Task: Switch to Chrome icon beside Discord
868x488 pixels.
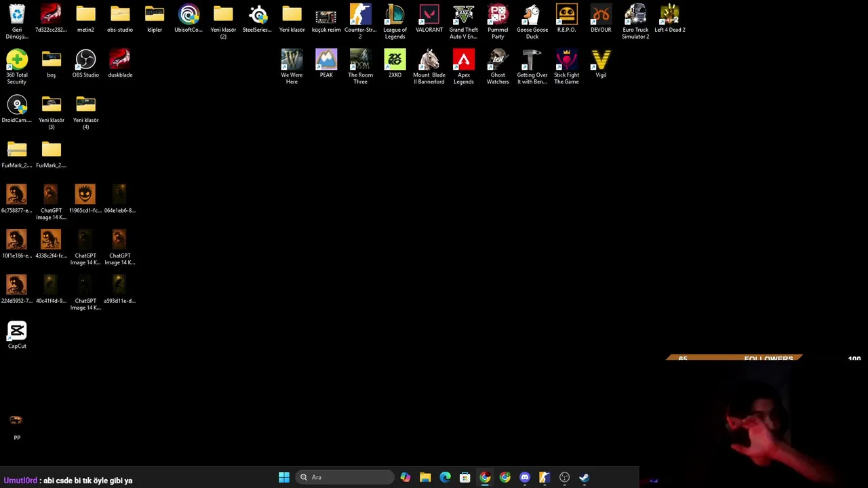Action: tap(505, 477)
